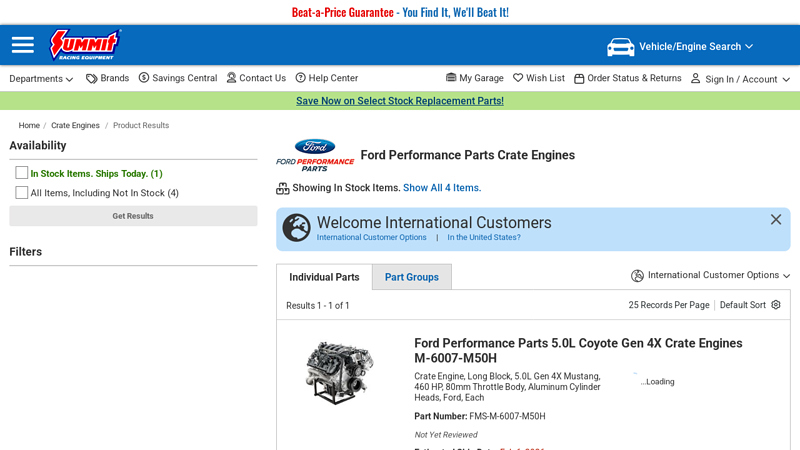Open the Departments dropdown menu
This screenshot has width=800, height=450.
click(x=41, y=79)
